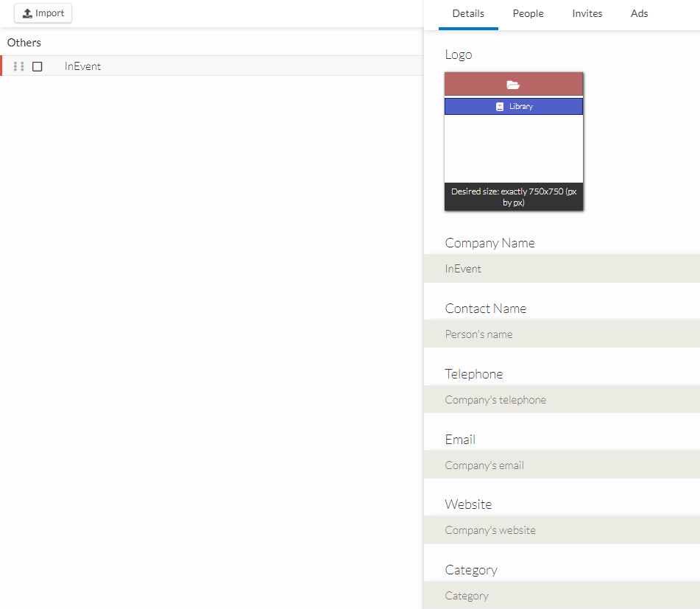Image resolution: width=700 pixels, height=609 pixels.
Task: Click the desired size 750x750 caption
Action: pyautogui.click(x=513, y=197)
